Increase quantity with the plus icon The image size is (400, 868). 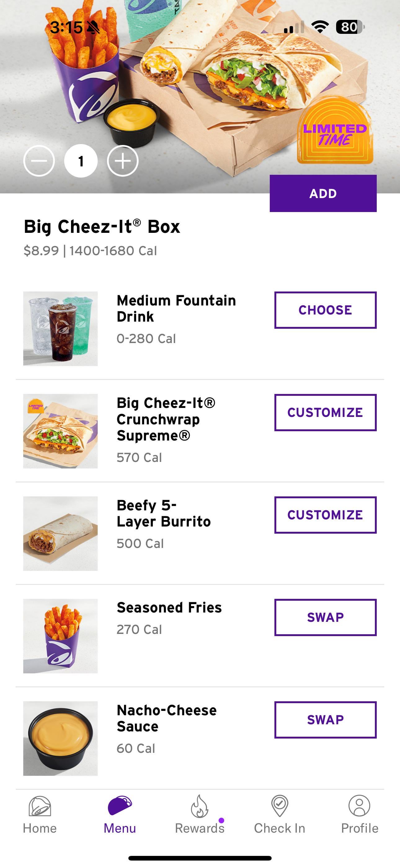click(x=122, y=161)
